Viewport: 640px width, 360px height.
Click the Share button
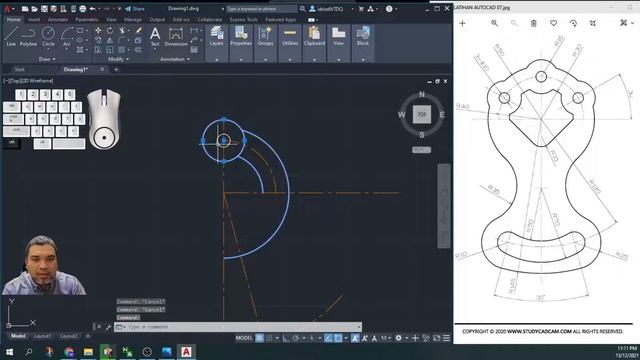[135, 9]
